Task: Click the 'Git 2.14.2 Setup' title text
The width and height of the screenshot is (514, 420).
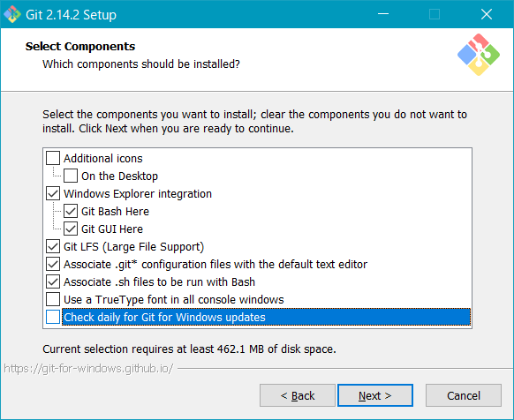Action: click(x=71, y=15)
